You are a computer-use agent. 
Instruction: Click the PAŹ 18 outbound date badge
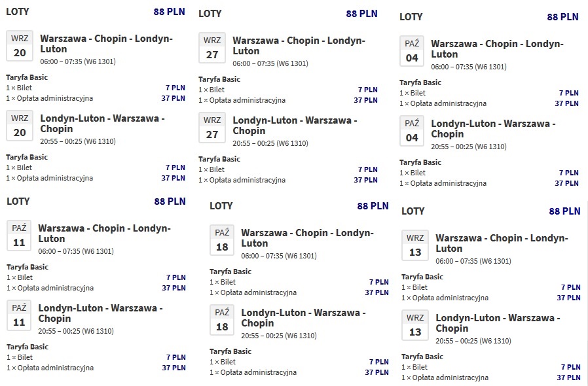coord(222,240)
